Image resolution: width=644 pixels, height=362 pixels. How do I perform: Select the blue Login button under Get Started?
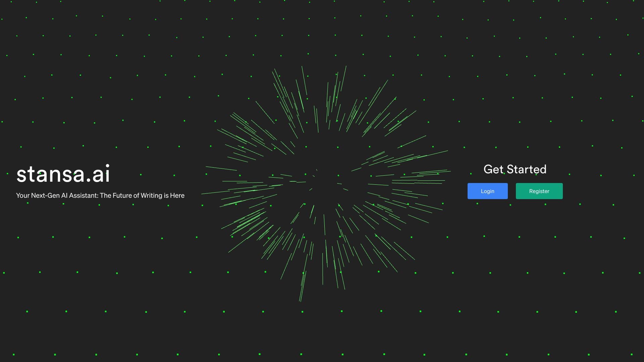click(x=487, y=191)
